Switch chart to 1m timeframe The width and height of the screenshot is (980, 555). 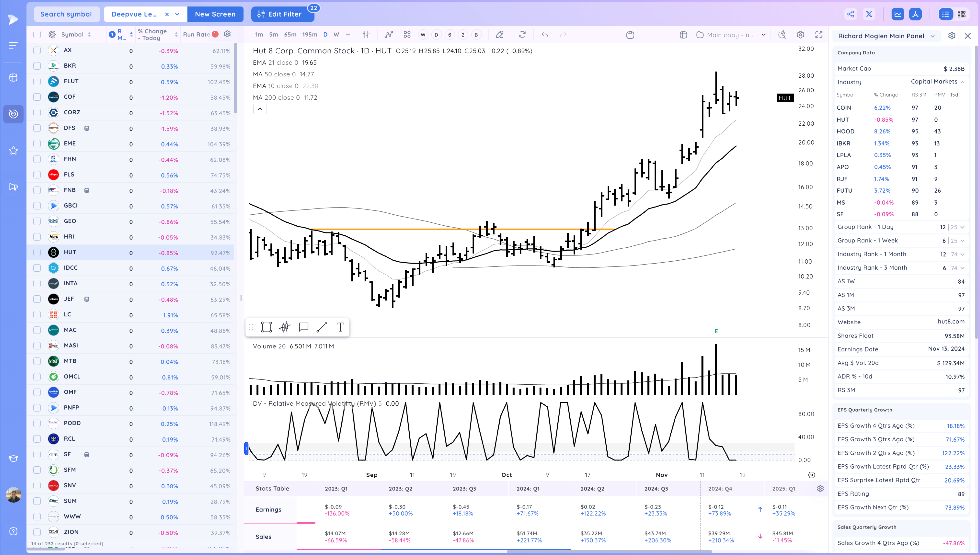click(x=259, y=35)
